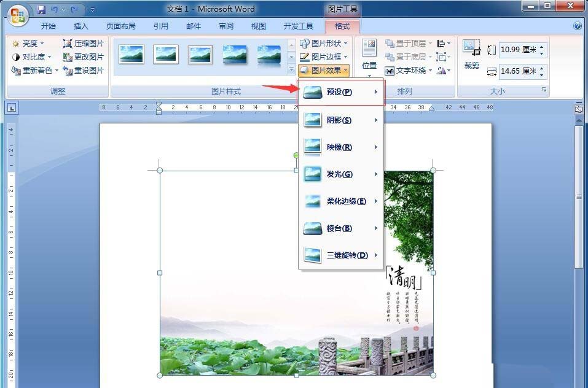
Task: Select the 格式 picture tools tab
Action: click(x=342, y=26)
